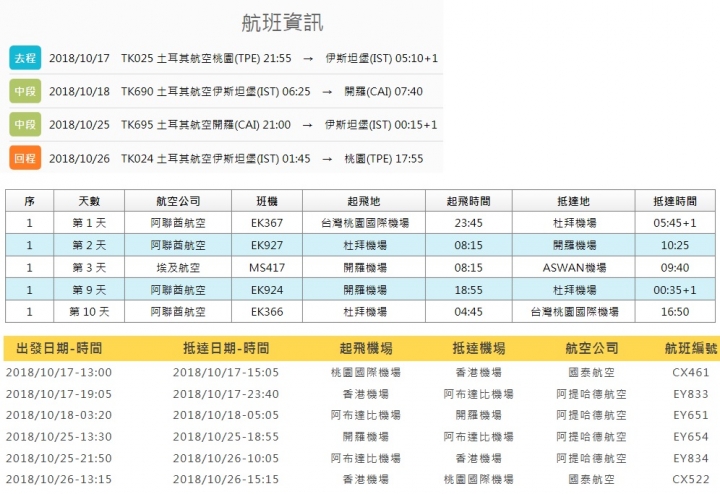Click the 起飛地 column header
720x494 pixels.
click(x=364, y=201)
